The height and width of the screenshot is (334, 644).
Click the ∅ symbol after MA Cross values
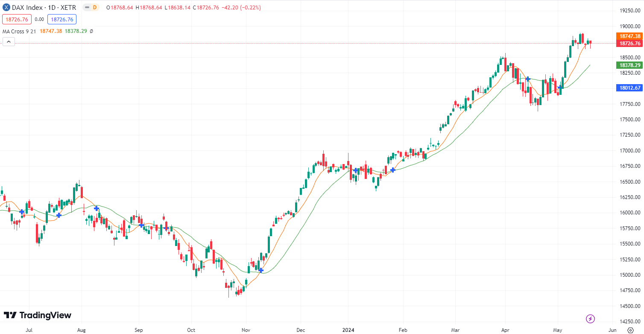pos(91,31)
